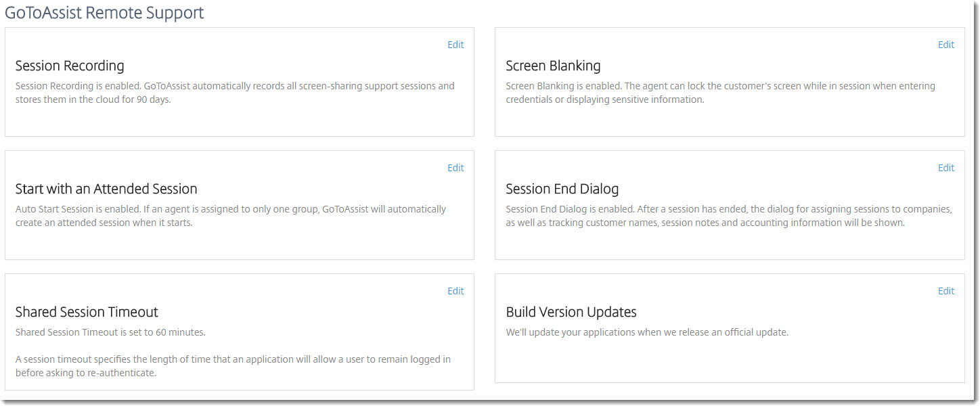Image resolution: width=980 pixels, height=406 pixels.
Task: Edit the Build Version Updates setting
Action: pyautogui.click(x=946, y=291)
